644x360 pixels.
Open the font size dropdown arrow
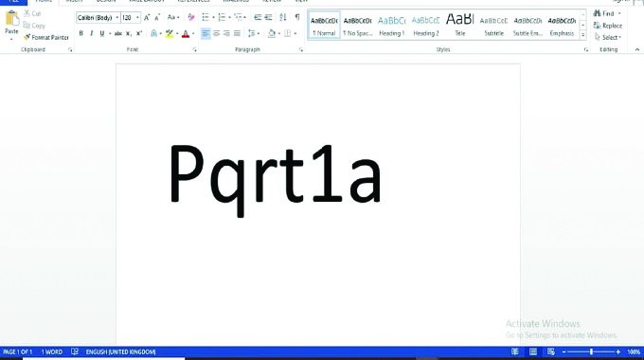tap(137, 18)
